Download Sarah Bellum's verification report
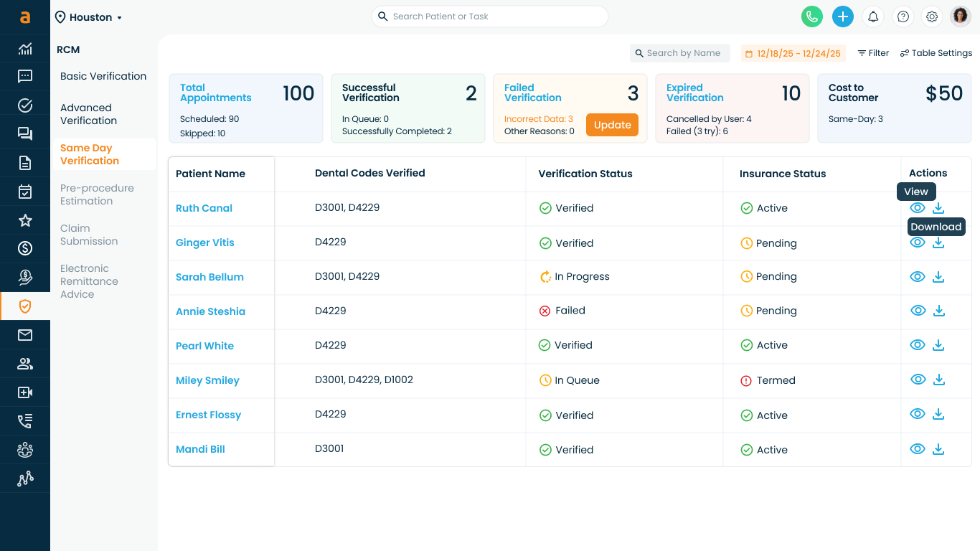The image size is (980, 551). tap(938, 277)
